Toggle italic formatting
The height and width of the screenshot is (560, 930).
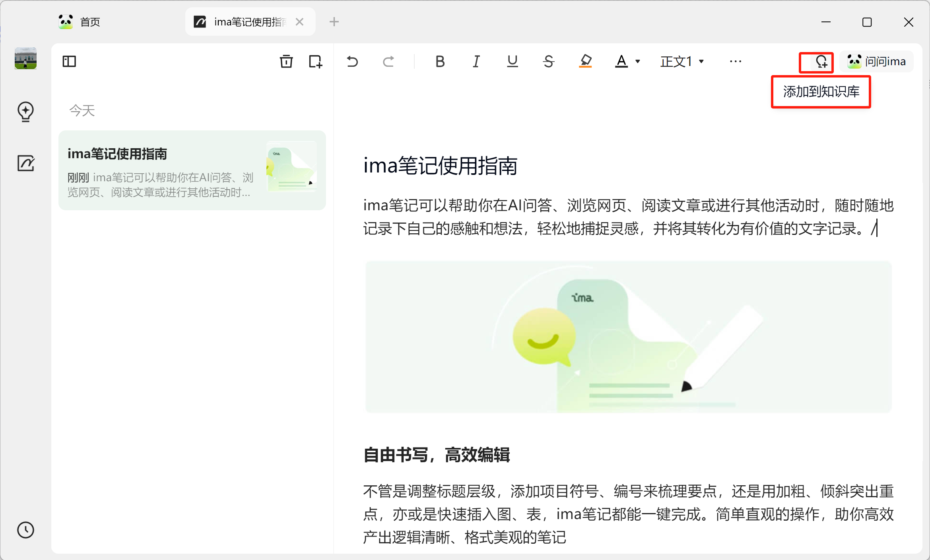click(476, 61)
